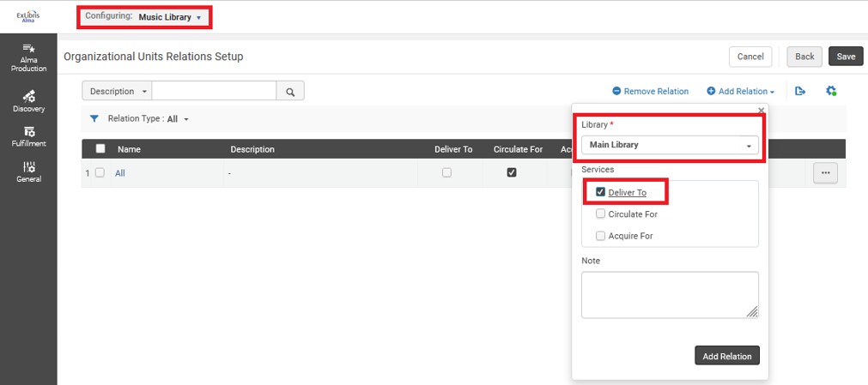
Task: Open the Fulfillment configuration section
Action: pos(29,136)
